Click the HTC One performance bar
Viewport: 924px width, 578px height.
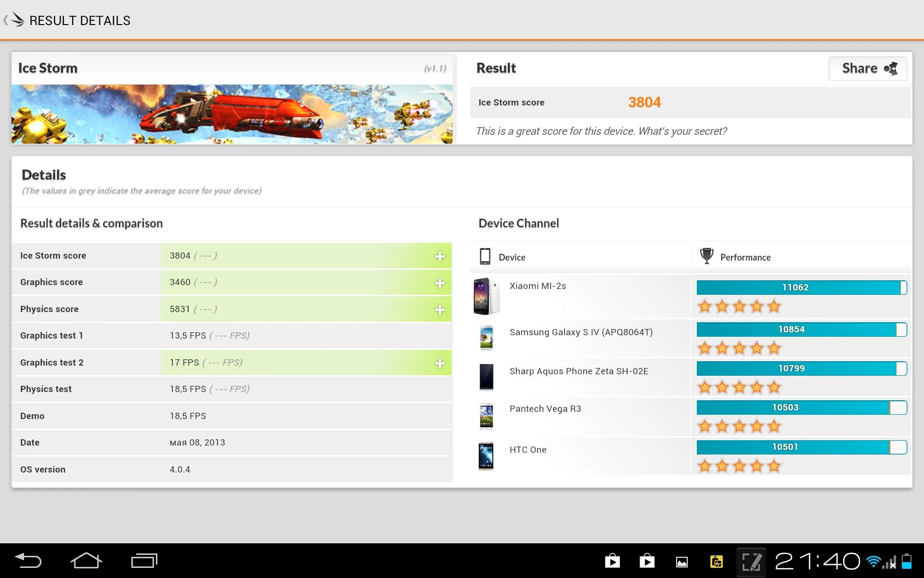tap(801, 447)
